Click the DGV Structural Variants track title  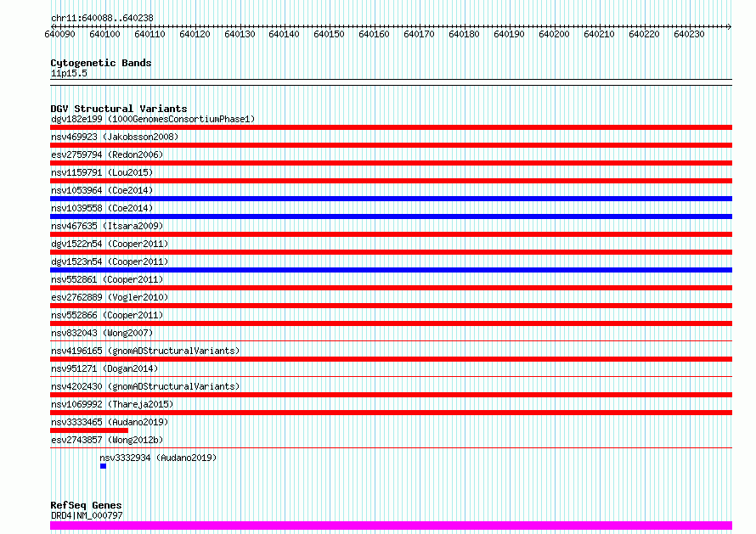click(119, 109)
